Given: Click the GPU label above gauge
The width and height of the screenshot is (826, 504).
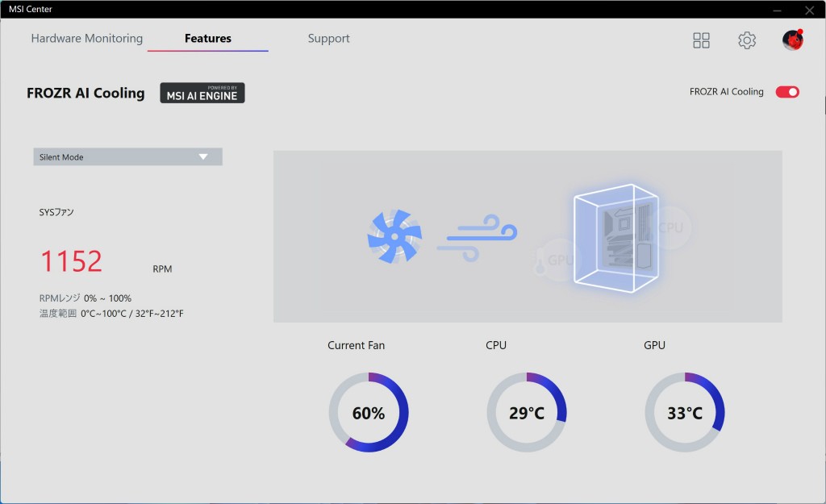Looking at the screenshot, I should 654,345.
